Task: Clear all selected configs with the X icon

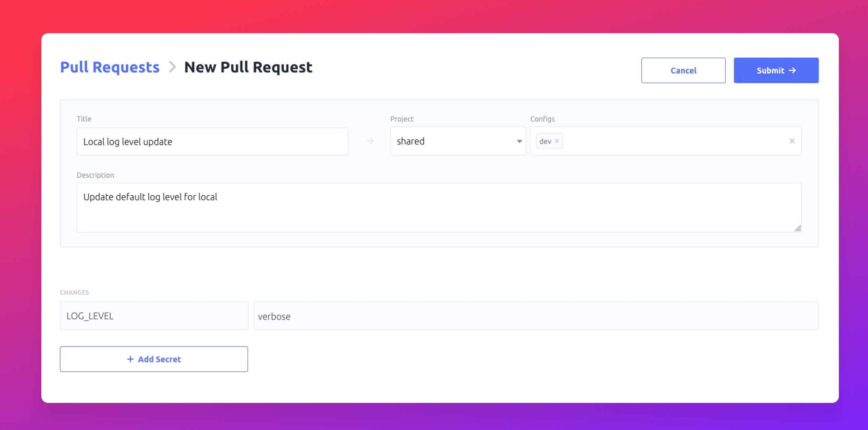Action: [792, 141]
